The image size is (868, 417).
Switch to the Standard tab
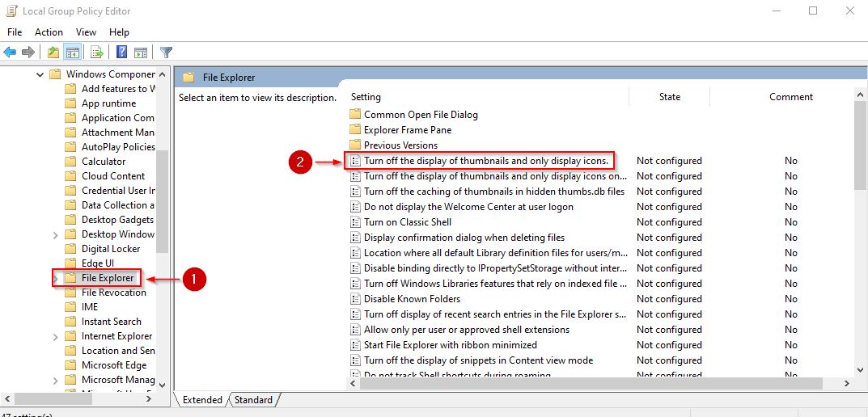coord(253,400)
